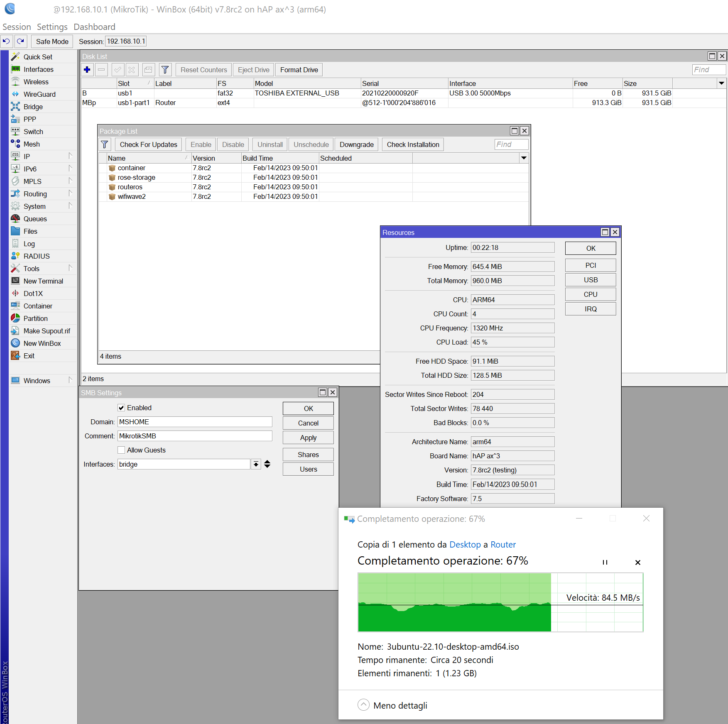Open the Dashboard menu
Viewport: 728px width, 724px height.
(x=94, y=27)
